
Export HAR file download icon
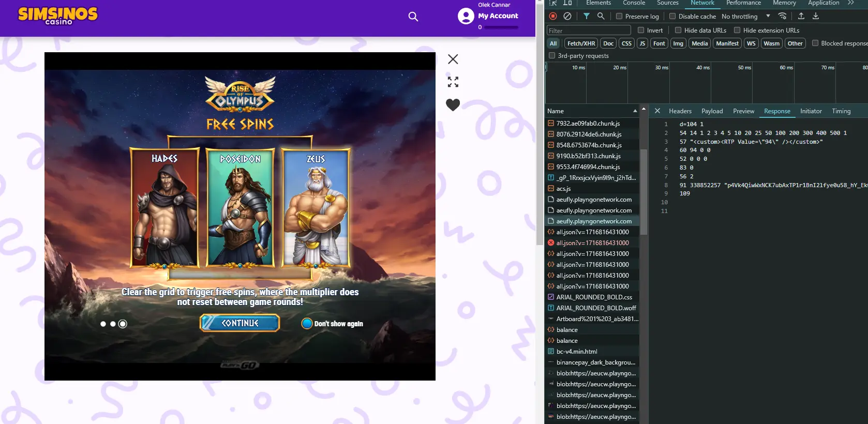coord(816,16)
